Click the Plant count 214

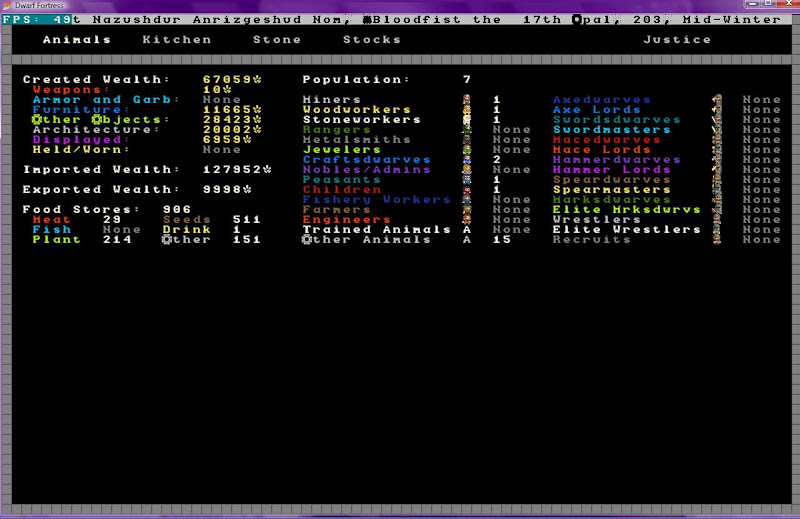click(x=117, y=239)
